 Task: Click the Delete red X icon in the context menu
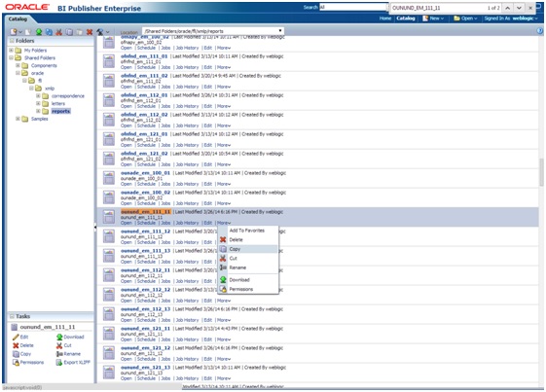click(x=223, y=239)
